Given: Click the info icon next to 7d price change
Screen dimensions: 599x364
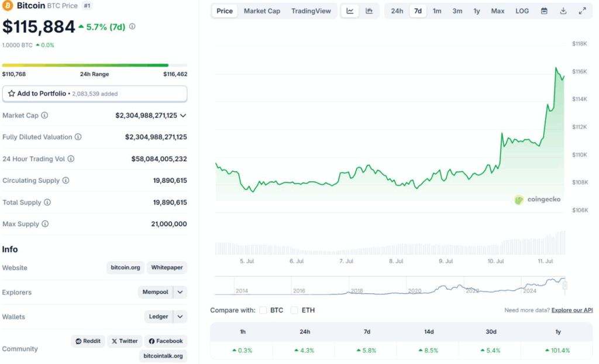Looking at the screenshot, I should coord(132,26).
